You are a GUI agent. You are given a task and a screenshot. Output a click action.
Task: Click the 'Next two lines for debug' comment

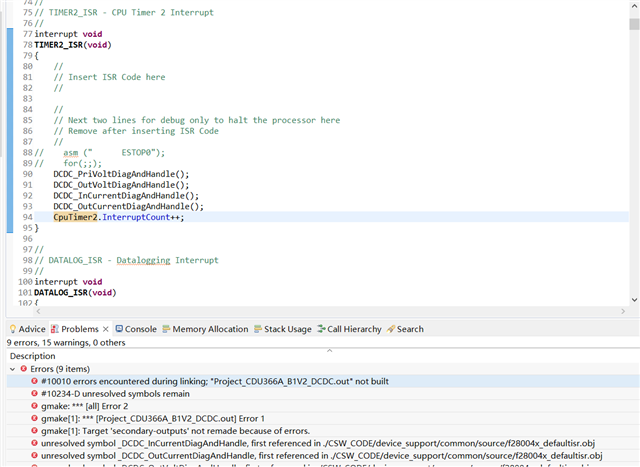[x=197, y=120]
